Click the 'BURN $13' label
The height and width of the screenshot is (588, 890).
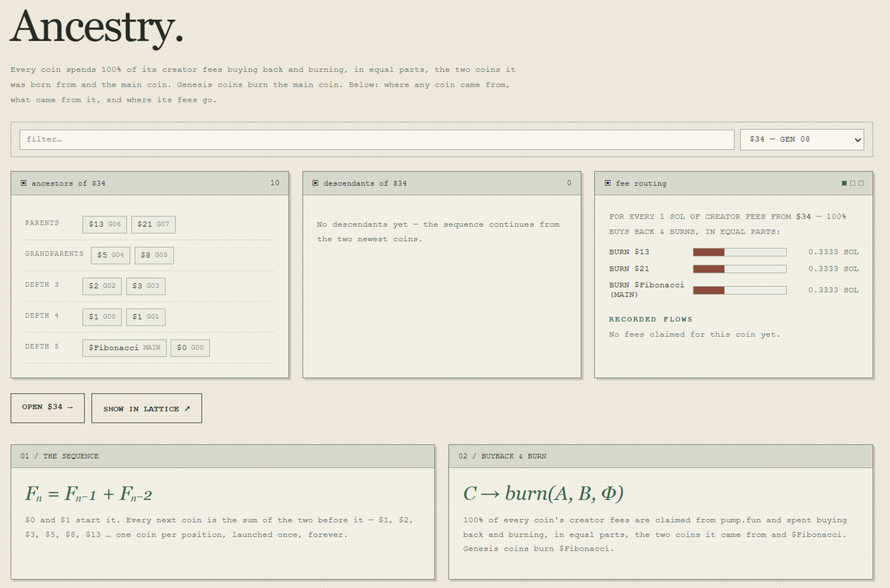tap(629, 252)
